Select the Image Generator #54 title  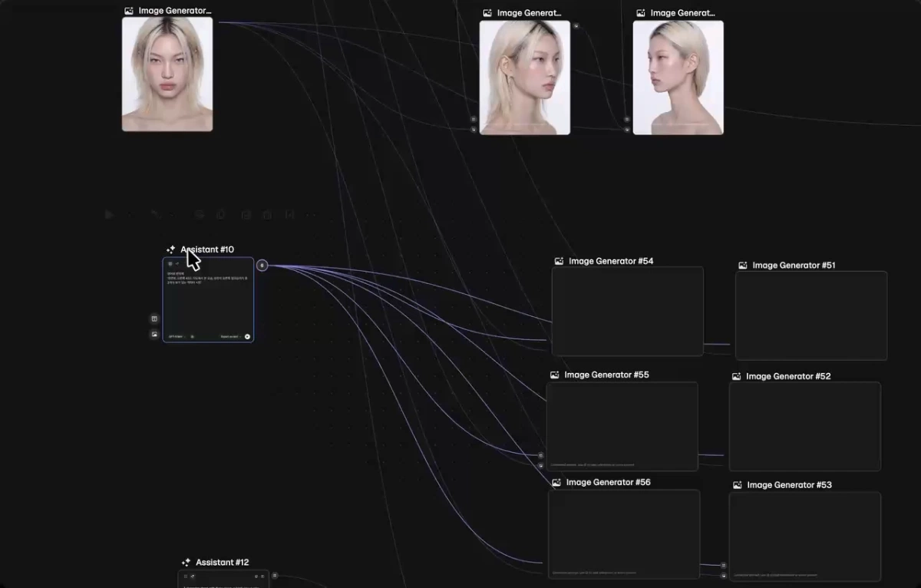tap(611, 261)
